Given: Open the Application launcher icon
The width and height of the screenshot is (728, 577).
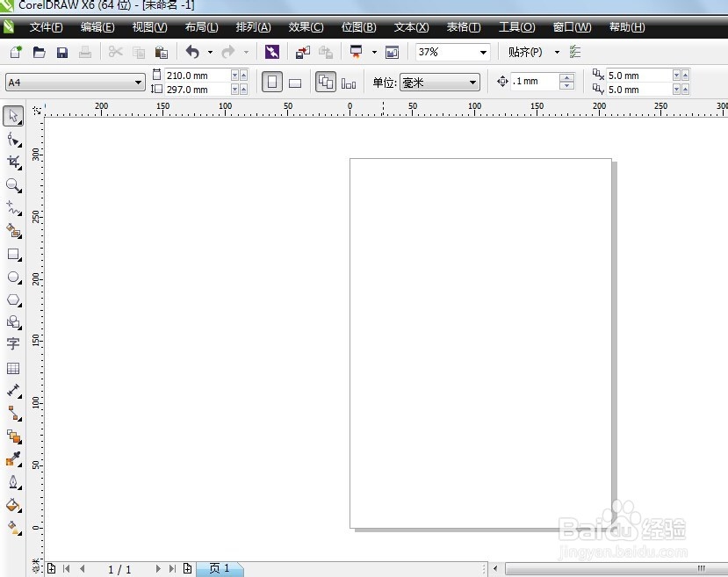Looking at the screenshot, I should pyautogui.click(x=357, y=52).
